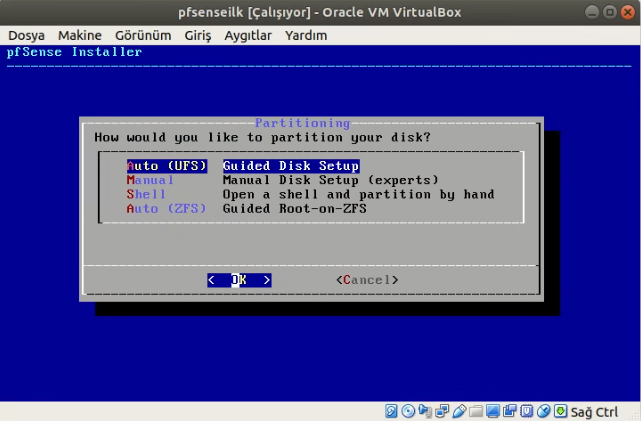Image resolution: width=641 pixels, height=421 pixels.
Task: Click the green arrow keyboard capture icon
Action: pos(560,411)
